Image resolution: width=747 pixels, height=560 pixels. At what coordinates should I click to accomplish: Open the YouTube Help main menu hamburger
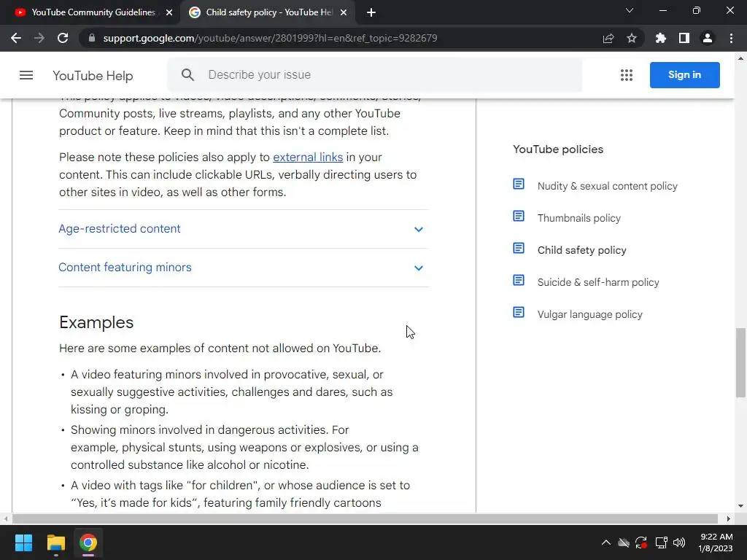click(x=26, y=75)
